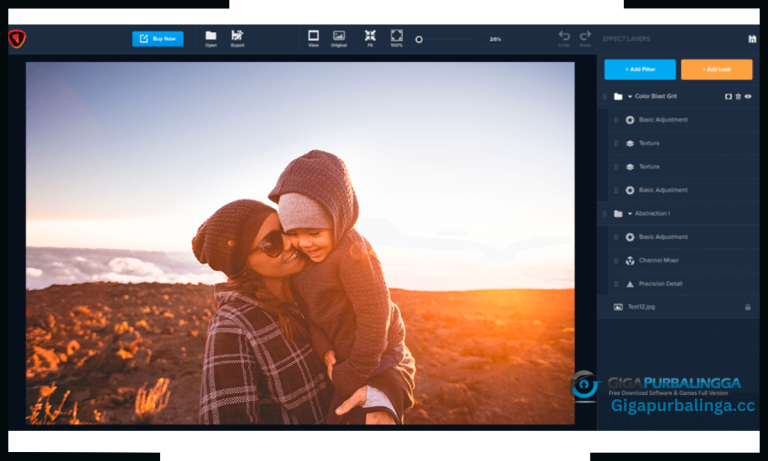Collapse the Abstraction I group
Image resolution: width=768 pixels, height=461 pixels.
tap(630, 214)
